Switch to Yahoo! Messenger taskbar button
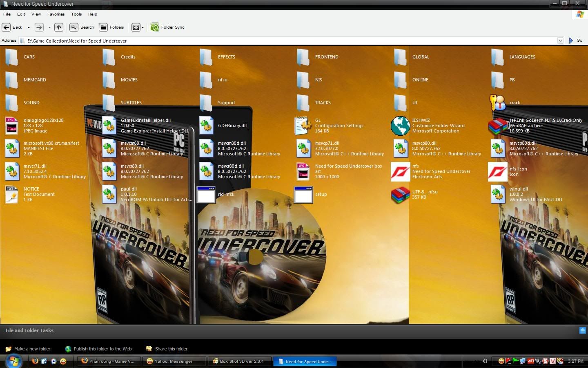 point(174,361)
